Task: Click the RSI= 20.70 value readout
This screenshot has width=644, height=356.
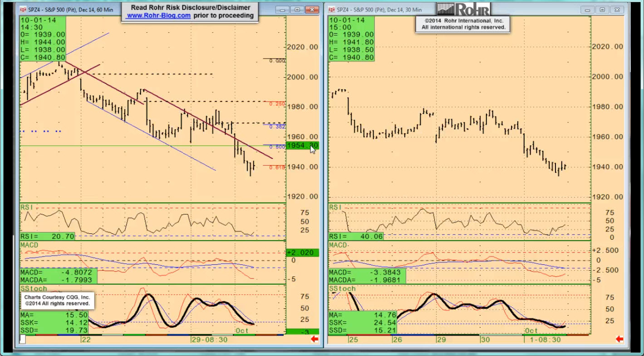Action: pos(47,237)
